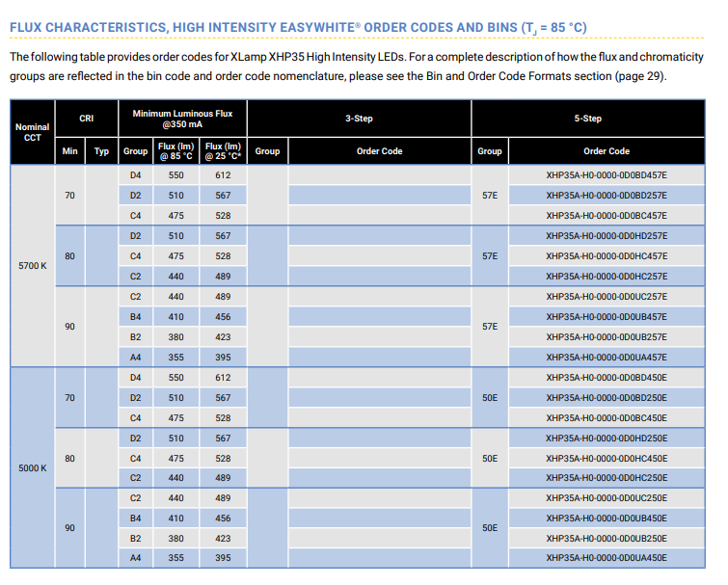Click the 5-Step column header
This screenshot has height=585, width=728.
pos(588,119)
